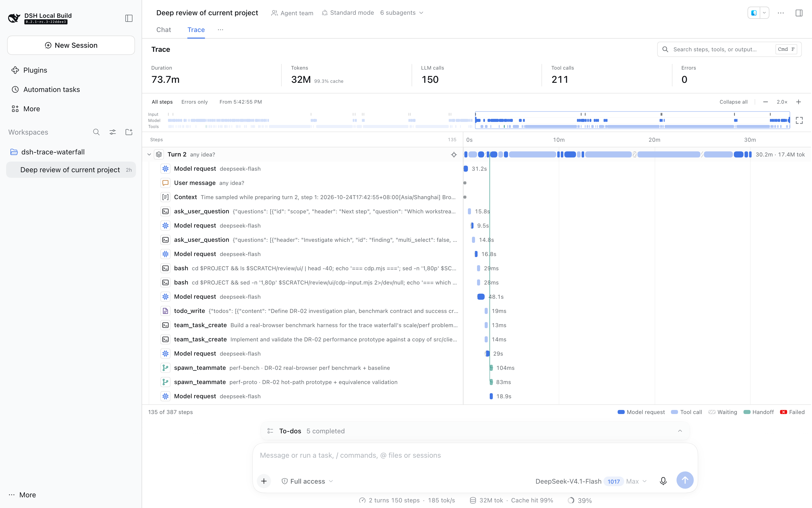The image size is (812, 508).
Task: Locate Turn 2 with the crosshair icon
Action: point(454,154)
